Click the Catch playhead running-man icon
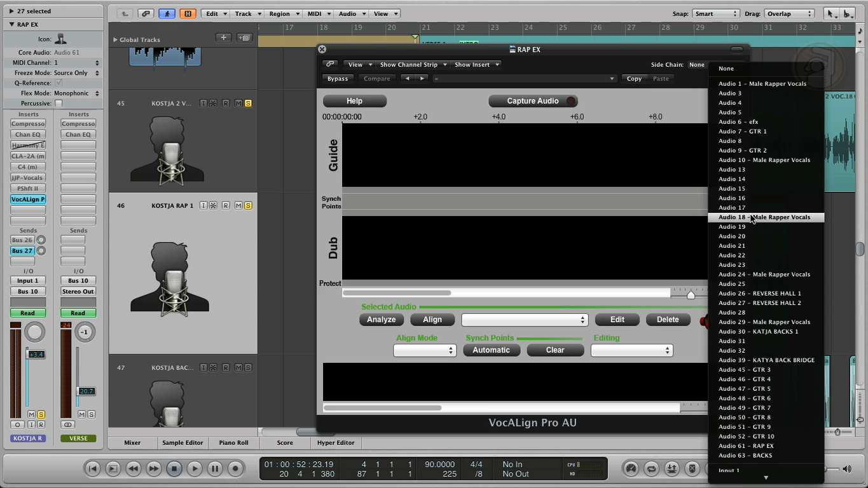868x488 pixels. click(x=167, y=13)
